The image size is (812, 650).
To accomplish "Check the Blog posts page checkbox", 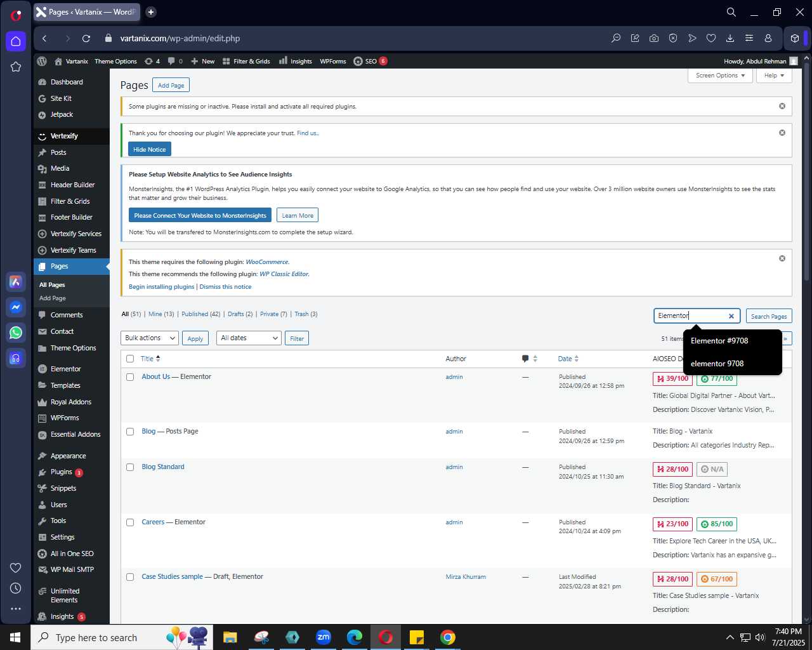I will tap(130, 432).
